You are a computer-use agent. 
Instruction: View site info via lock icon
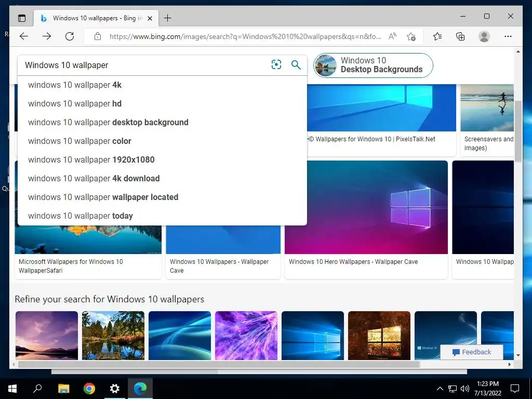coord(98,36)
